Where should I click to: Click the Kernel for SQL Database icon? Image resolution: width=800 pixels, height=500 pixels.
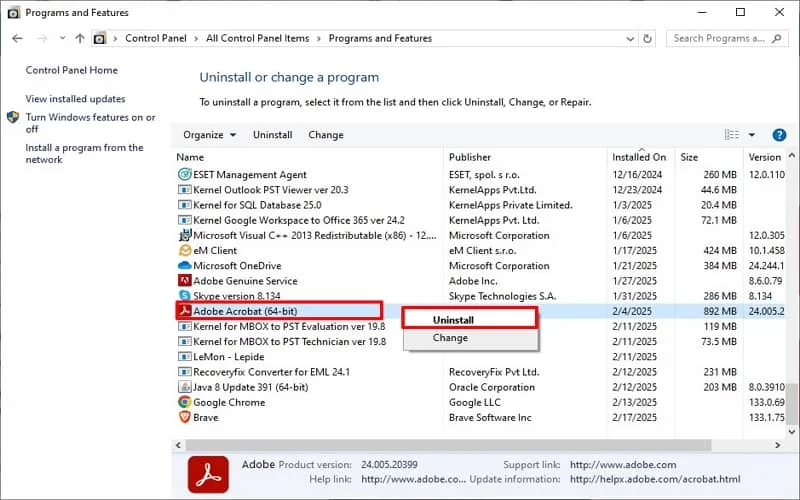(184, 205)
